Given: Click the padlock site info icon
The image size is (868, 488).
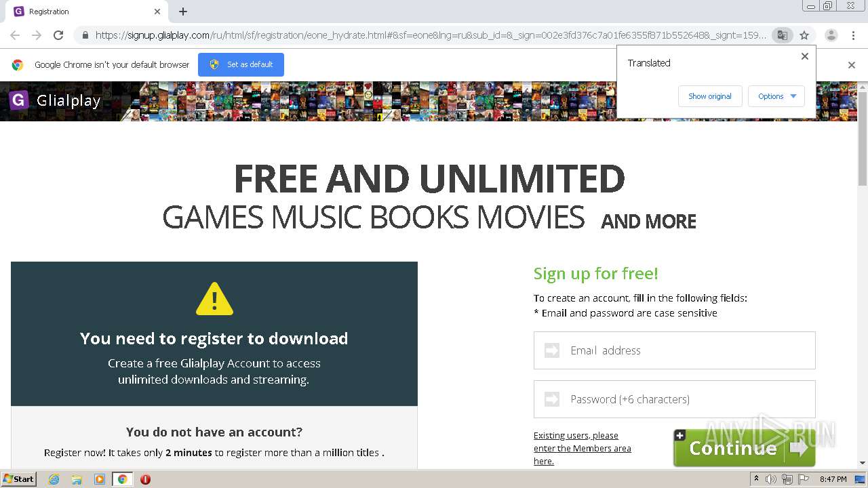Looking at the screenshot, I should (85, 35).
